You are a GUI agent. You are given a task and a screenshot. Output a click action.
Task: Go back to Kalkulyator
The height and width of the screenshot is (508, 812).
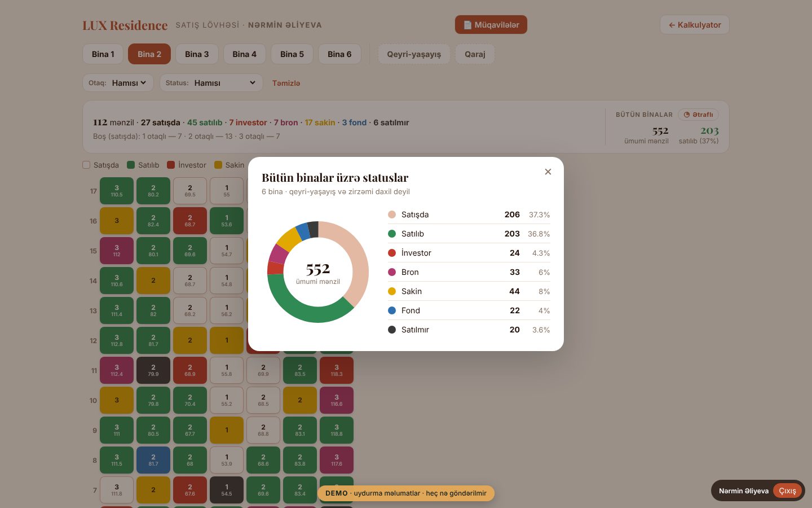click(x=695, y=25)
